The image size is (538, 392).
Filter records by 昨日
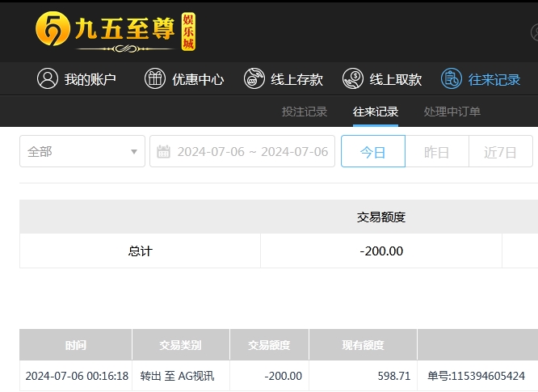[x=437, y=151]
